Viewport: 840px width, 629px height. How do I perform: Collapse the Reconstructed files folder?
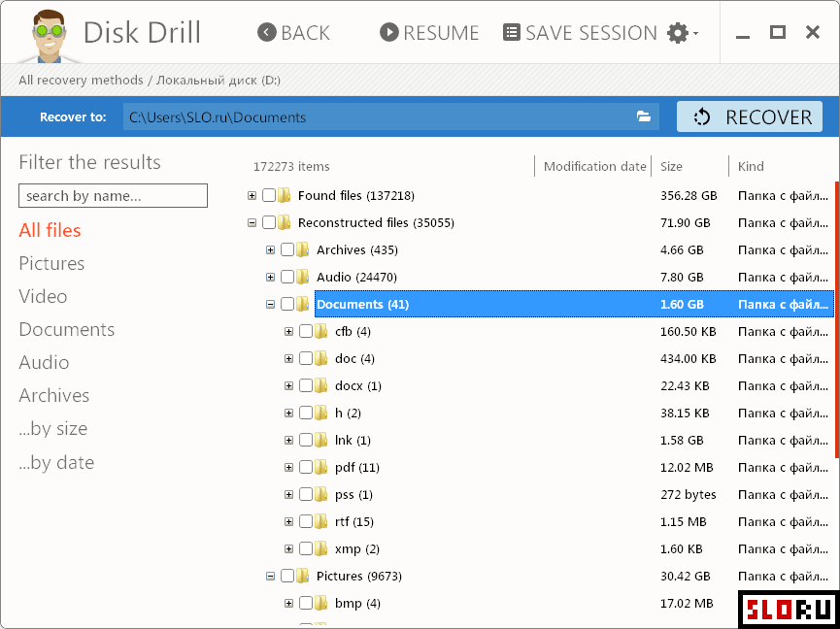coord(252,222)
